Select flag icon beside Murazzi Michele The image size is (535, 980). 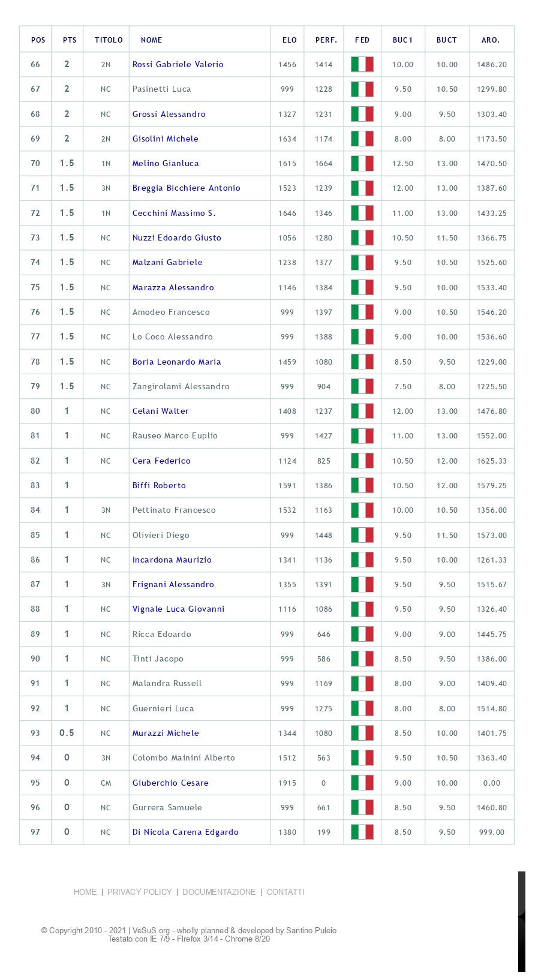click(362, 733)
